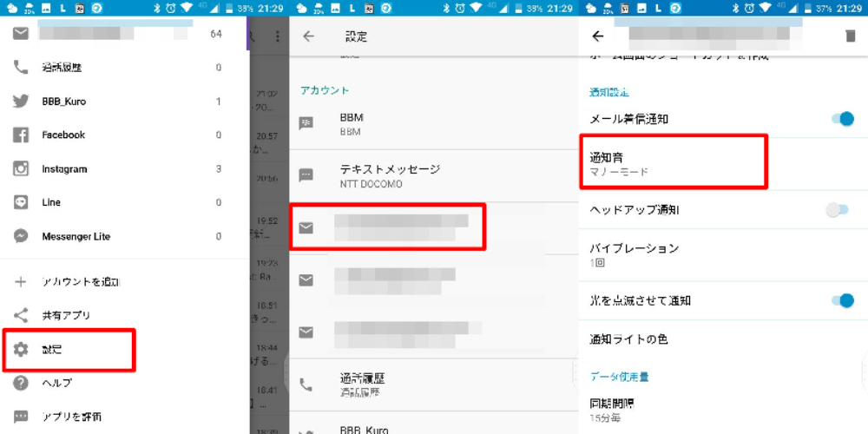Tap the trash icon to delete the account
868x434 pixels.
pos(850,36)
